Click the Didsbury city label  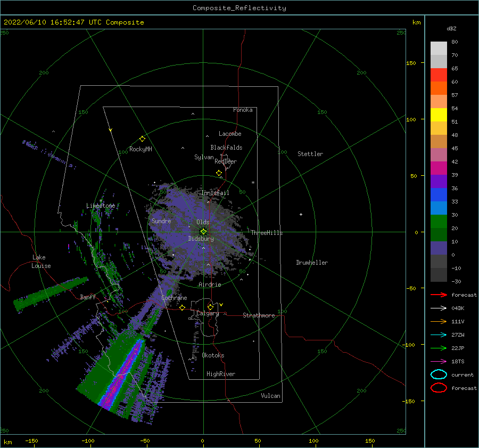coord(201,239)
